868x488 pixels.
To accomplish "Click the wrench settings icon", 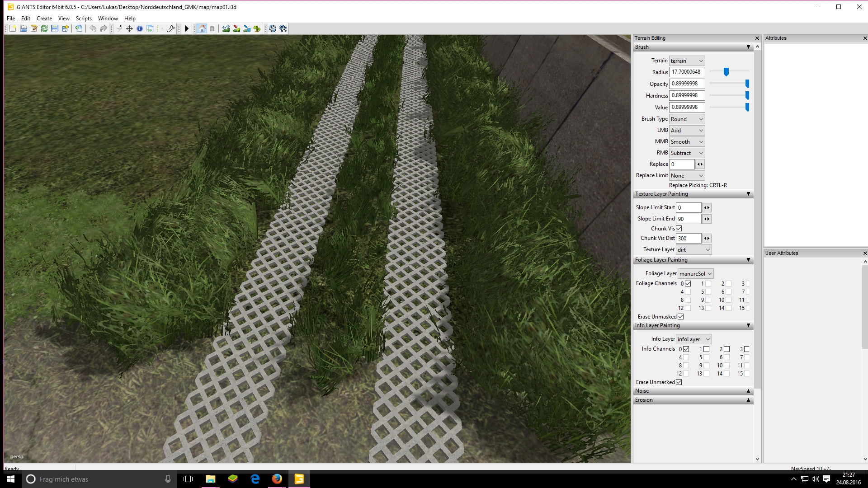I will pyautogui.click(x=171, y=28).
